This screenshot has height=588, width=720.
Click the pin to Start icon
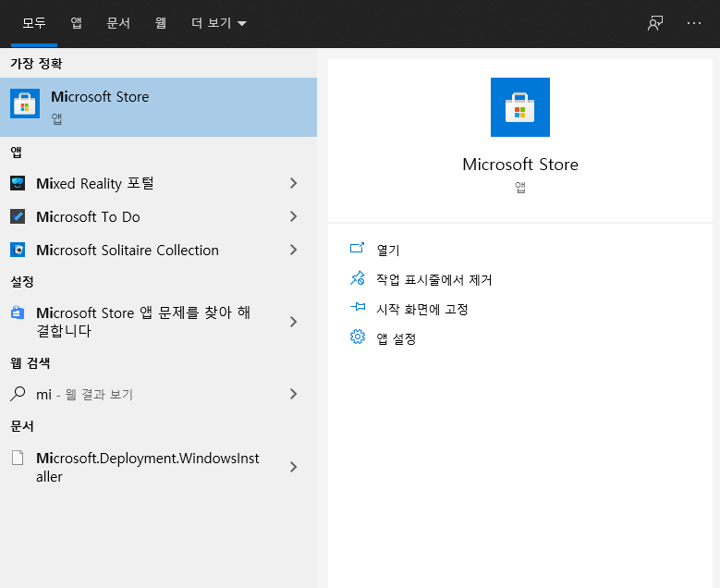tap(358, 307)
